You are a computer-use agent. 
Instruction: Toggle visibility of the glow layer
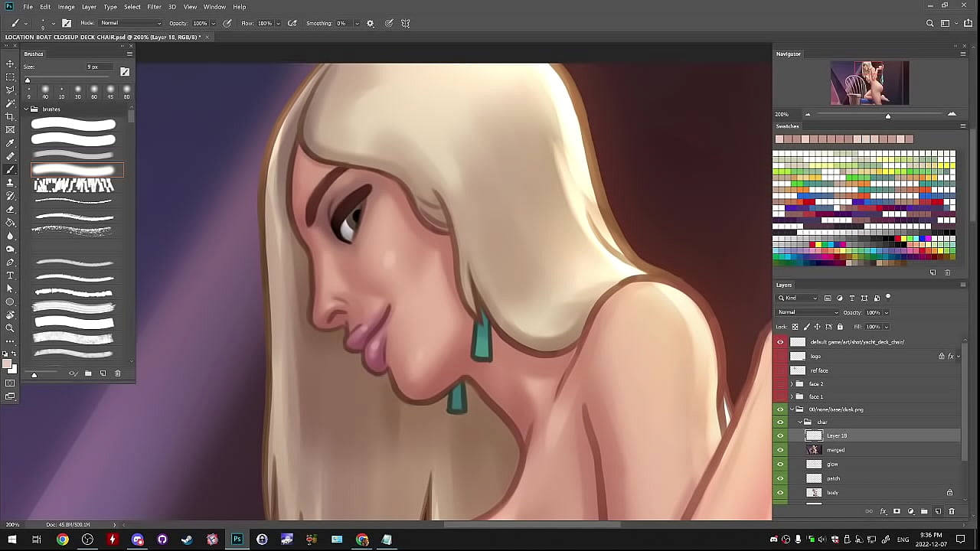780,464
